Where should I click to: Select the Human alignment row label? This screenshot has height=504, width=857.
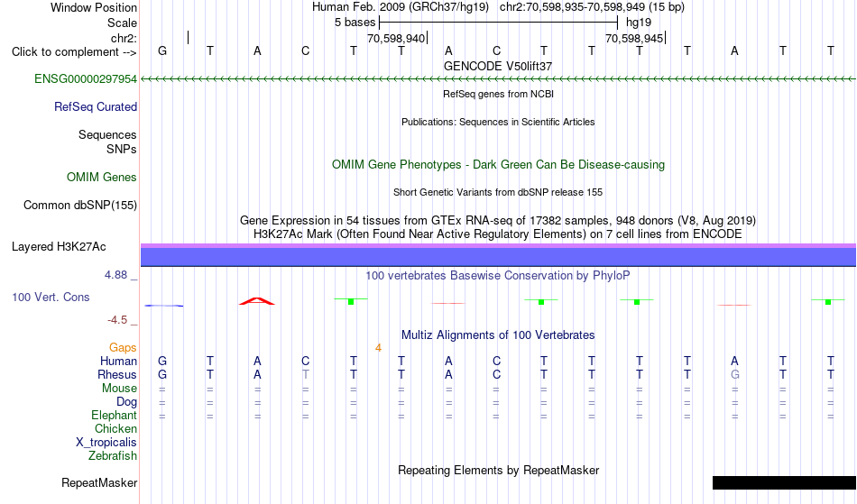click(x=118, y=361)
